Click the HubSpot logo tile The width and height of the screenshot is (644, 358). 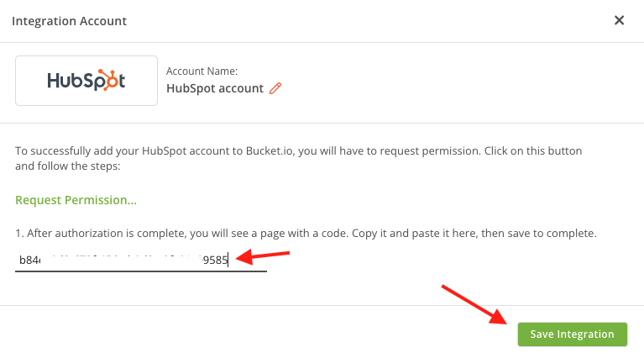click(x=86, y=81)
